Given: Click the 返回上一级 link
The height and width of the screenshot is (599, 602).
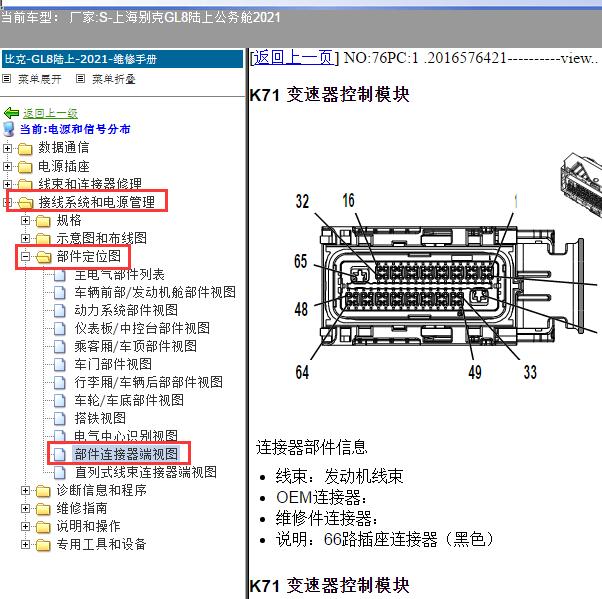Looking at the screenshot, I should (x=50, y=113).
